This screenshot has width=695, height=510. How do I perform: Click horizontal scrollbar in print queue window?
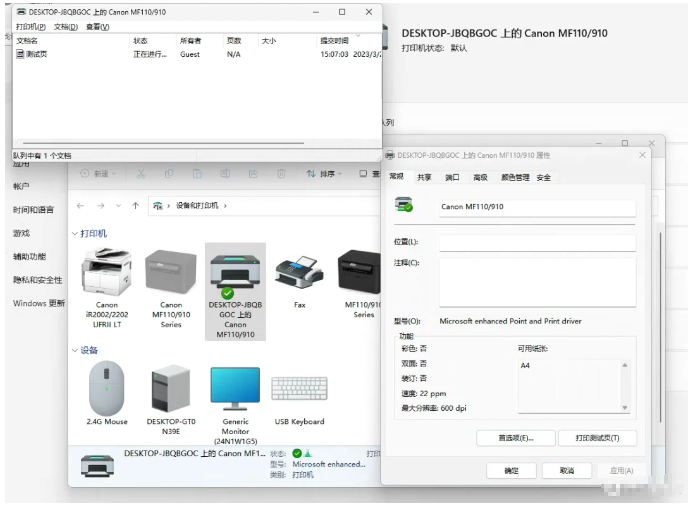163,143
